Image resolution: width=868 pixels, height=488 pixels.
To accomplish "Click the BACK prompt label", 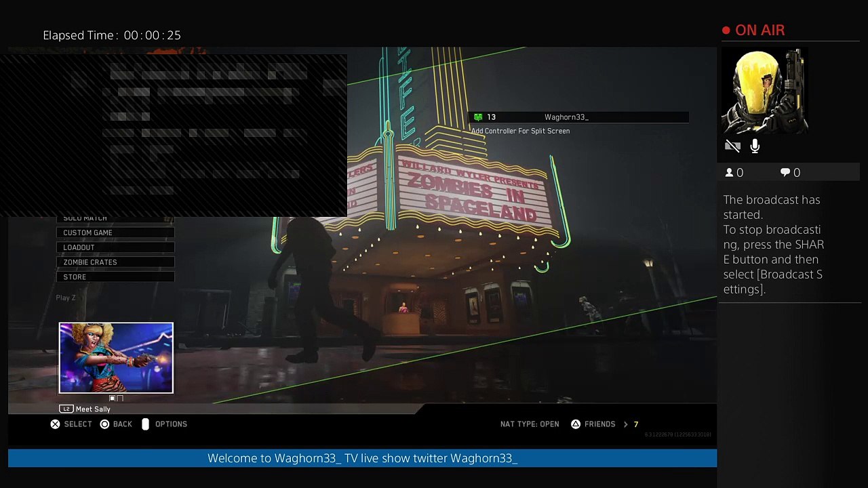I will 123,424.
